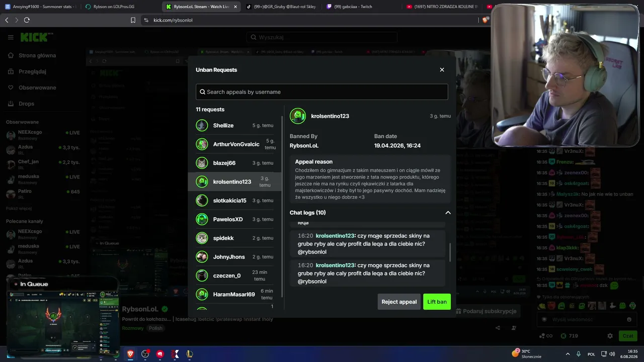Click krolsentino123's avatar in appeal header
644x362 pixels.
[298, 116]
